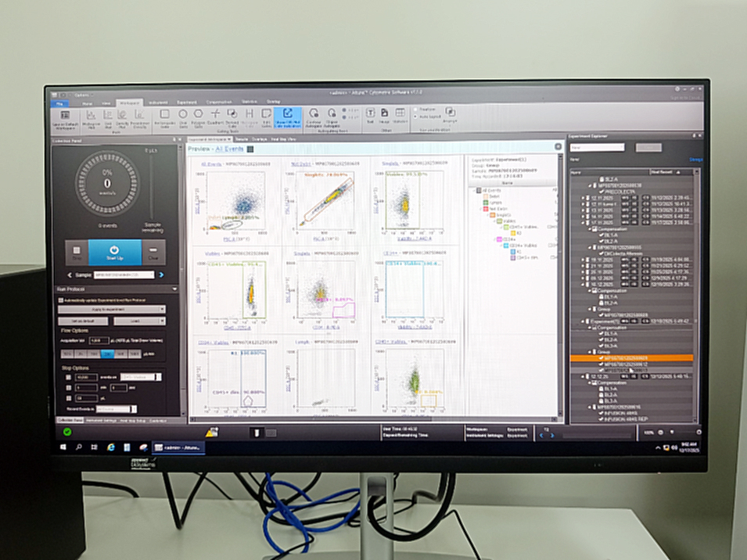Toggle automatic update of Run Protocol checkbox
The height and width of the screenshot is (560, 747).
pyautogui.click(x=60, y=300)
